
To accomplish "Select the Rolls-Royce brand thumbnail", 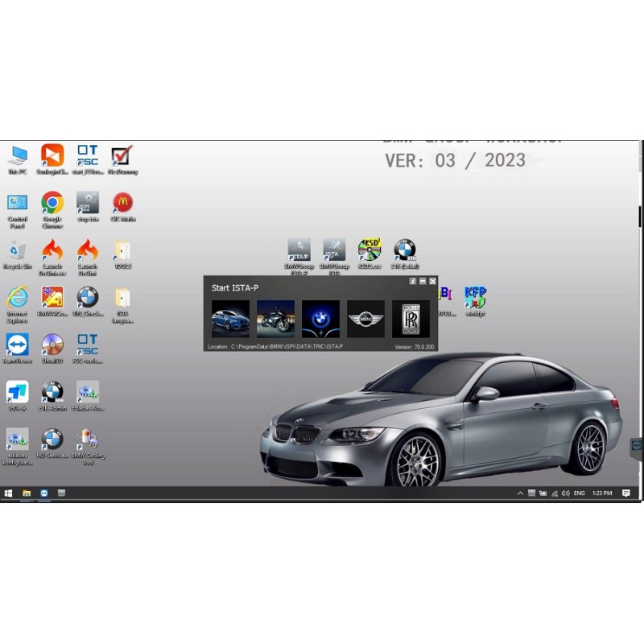I will pyautogui.click(x=411, y=316).
